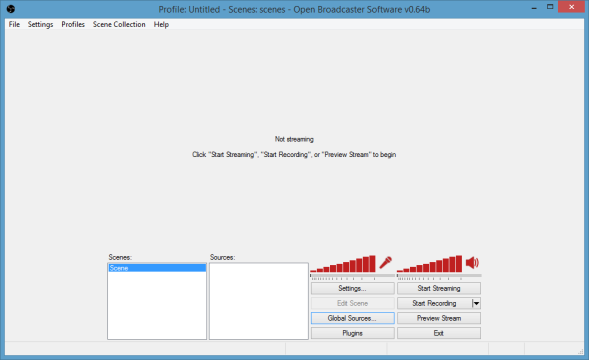589x360 pixels.
Task: Click the Start Recording button
Action: [x=434, y=303]
